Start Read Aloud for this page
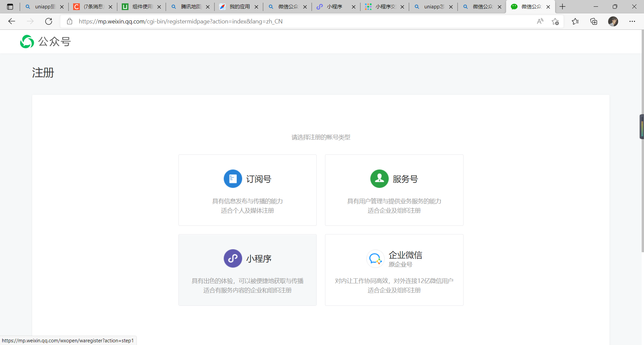 pyautogui.click(x=540, y=21)
